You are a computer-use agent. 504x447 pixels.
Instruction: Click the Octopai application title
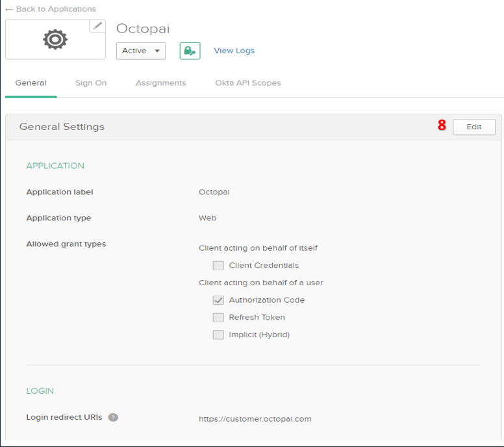143,29
